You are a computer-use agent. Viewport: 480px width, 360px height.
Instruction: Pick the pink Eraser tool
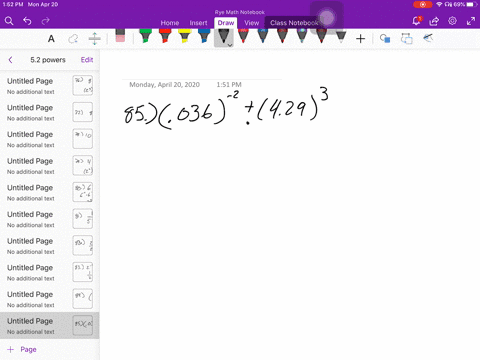pos(120,36)
